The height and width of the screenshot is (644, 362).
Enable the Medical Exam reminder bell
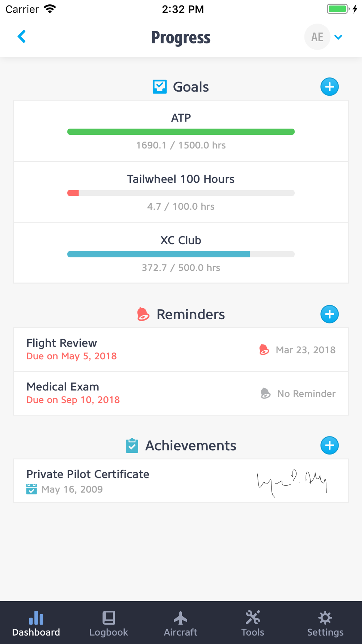[x=265, y=393]
